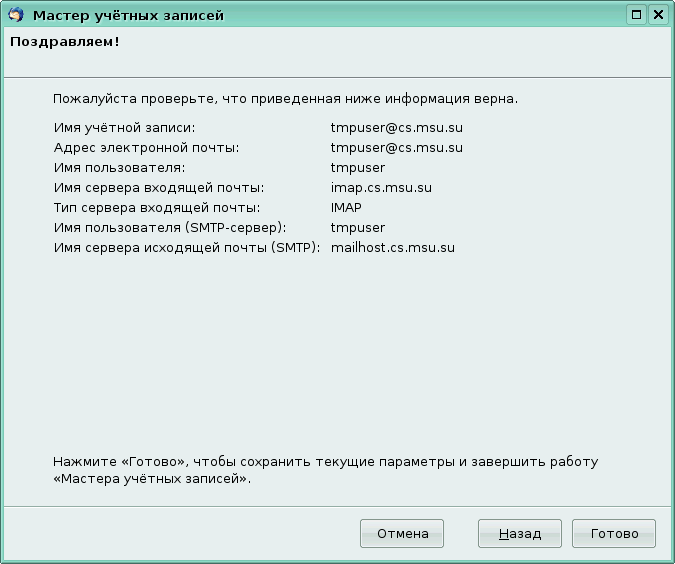The width and height of the screenshot is (675, 564).
Task: Click the Поздравляем! heading
Action: coord(58,43)
